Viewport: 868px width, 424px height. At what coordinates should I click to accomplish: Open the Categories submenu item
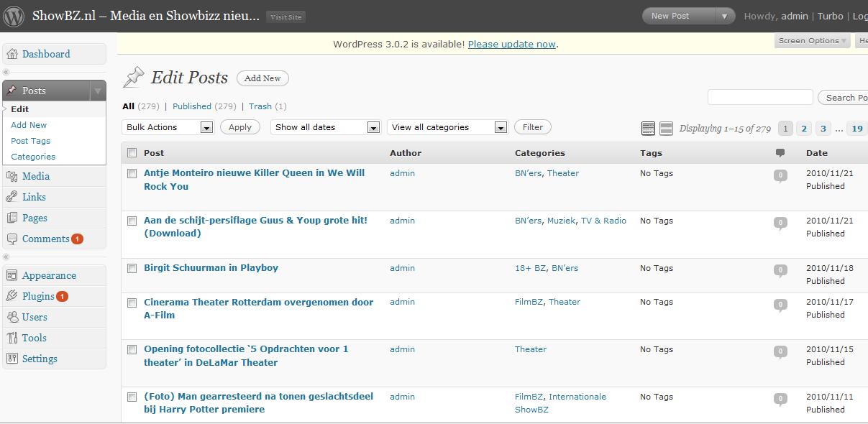[33, 157]
